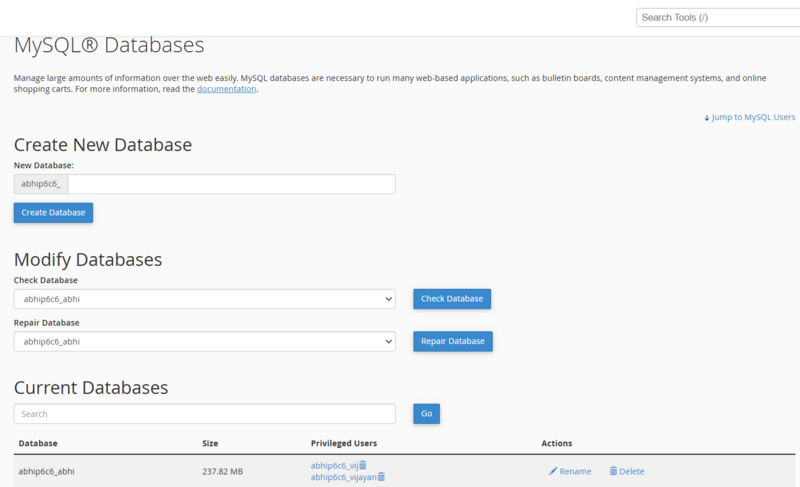Open privileged user abhip6c6_vij link
Screen dimensions: 800x487
click(334, 466)
